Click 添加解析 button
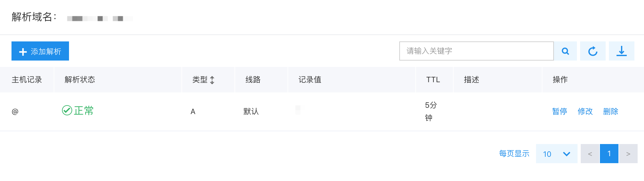The width and height of the screenshot is (644, 181). (40, 51)
